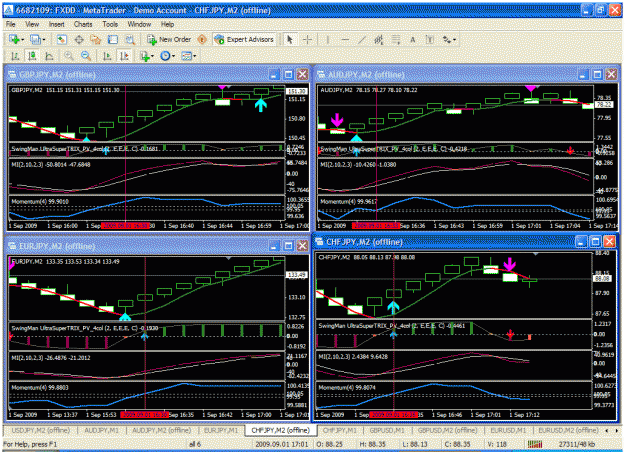Screen dimensions: 625x452
Task: Select the CHFJPY,M2 (offline) chart tab
Action: pos(281,430)
